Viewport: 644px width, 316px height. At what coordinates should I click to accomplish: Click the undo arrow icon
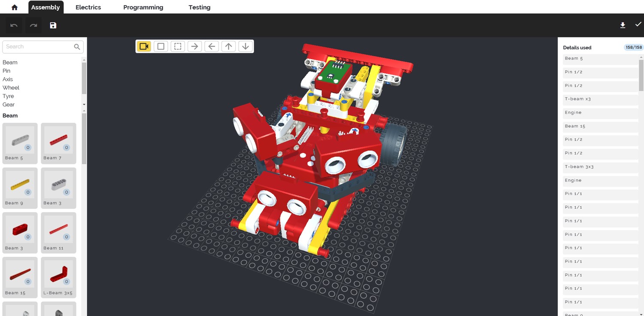(14, 26)
